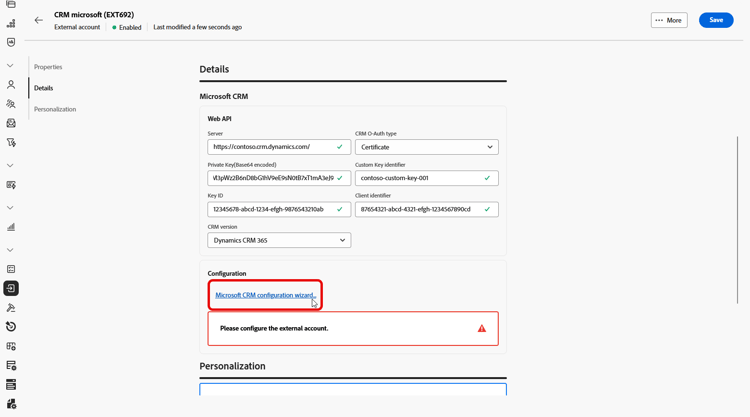
Task: Click into the Private Key (Base64 encoded) field
Action: [x=279, y=178]
